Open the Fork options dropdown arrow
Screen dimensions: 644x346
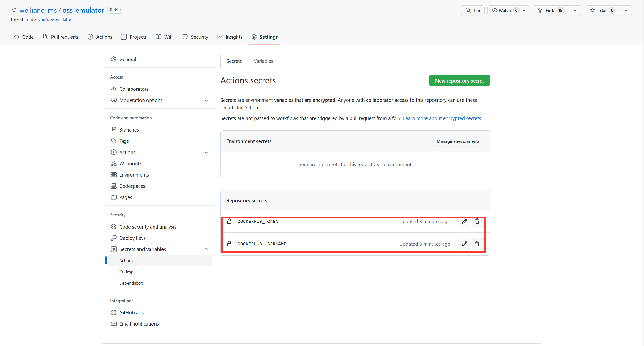pyautogui.click(x=575, y=10)
